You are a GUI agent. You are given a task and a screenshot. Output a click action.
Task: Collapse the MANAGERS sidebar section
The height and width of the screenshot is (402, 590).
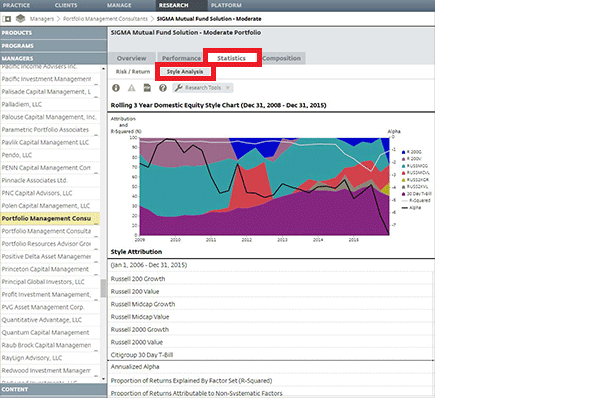53,58
